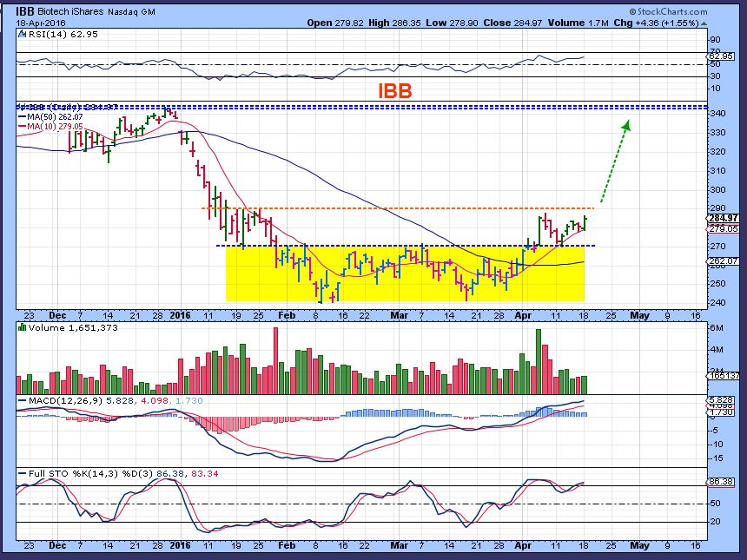747x560 pixels.
Task: Click the 'Nasdaq GM' exchange label
Action: (x=131, y=12)
